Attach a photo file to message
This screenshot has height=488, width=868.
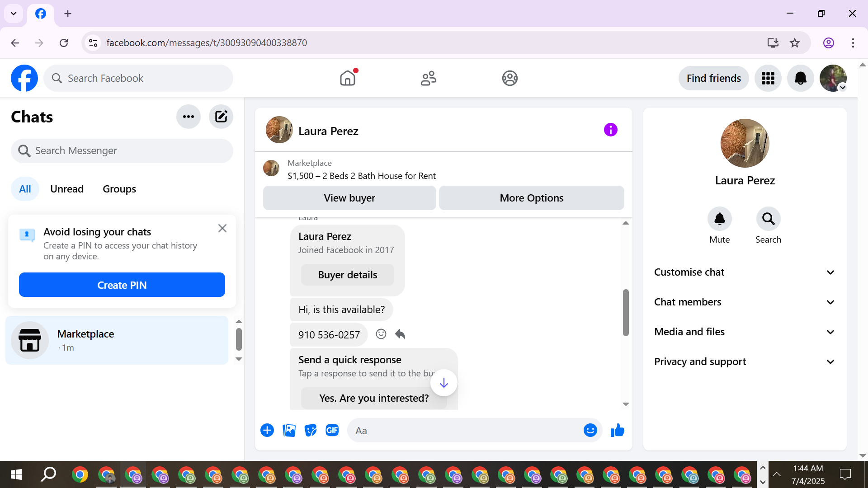(x=289, y=431)
